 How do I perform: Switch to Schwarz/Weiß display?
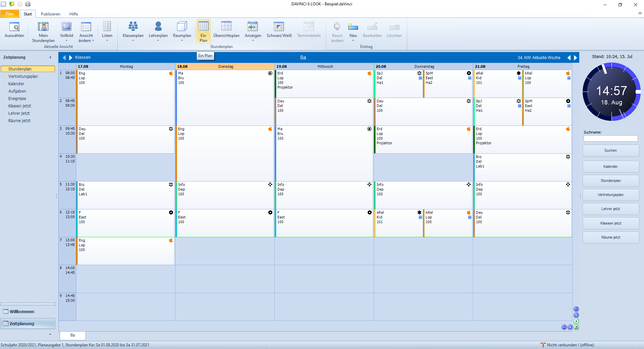(279, 30)
